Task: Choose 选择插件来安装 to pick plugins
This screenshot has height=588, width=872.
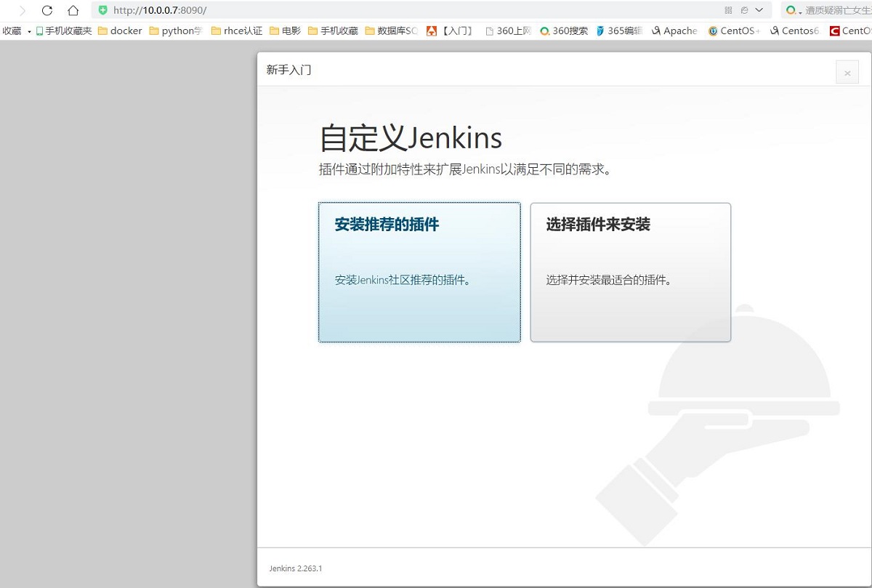Action: (x=631, y=272)
